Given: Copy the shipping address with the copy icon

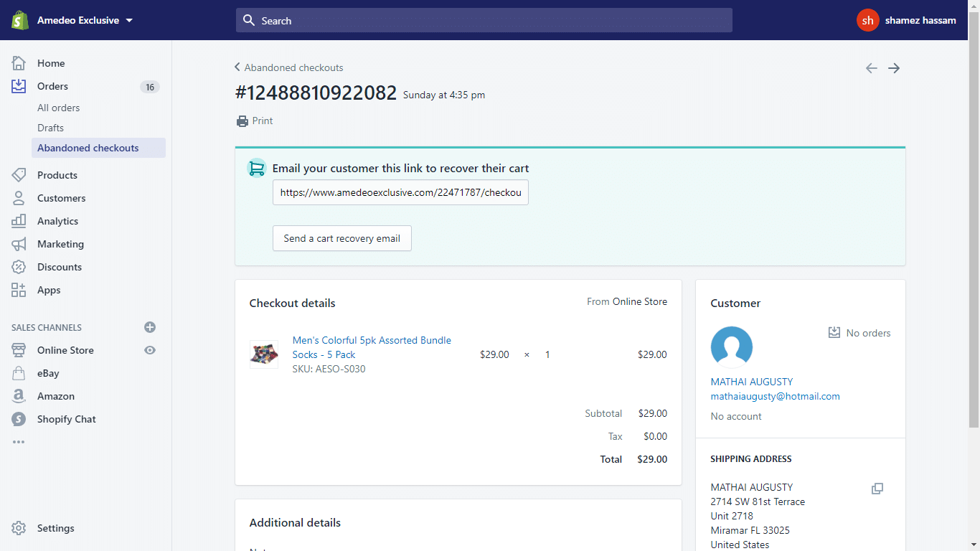Looking at the screenshot, I should point(877,489).
